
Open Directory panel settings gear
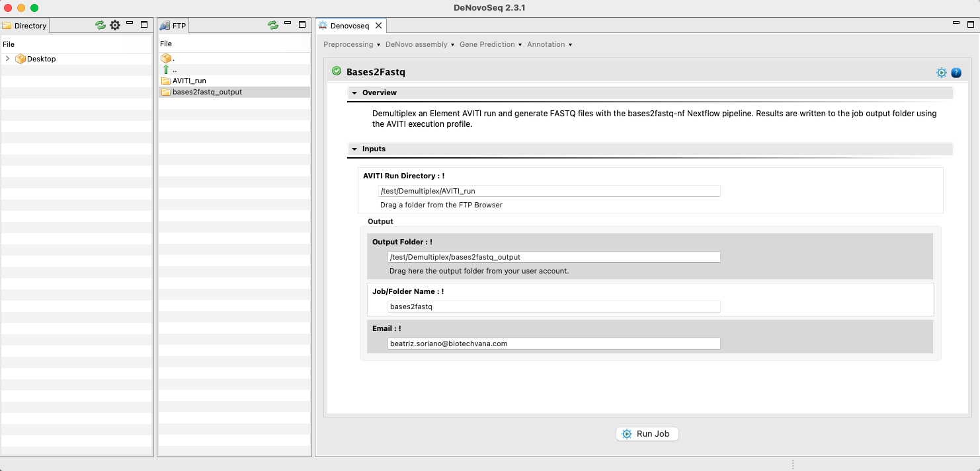coord(115,25)
